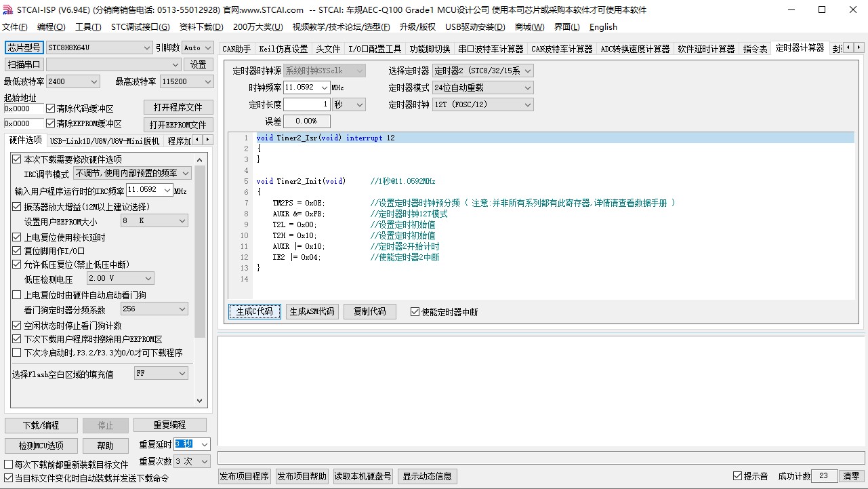Click the 打开程序文件 button
The height and width of the screenshot is (489, 868).
tap(178, 107)
